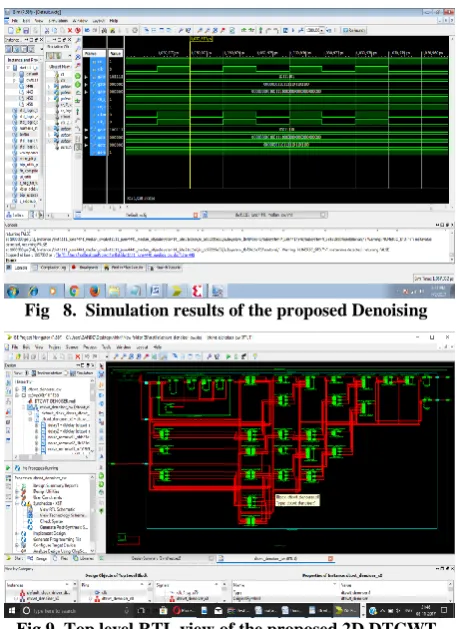Switch to Compilation Log tab
This screenshot has width=457, height=629.
pyautogui.click(x=50, y=268)
